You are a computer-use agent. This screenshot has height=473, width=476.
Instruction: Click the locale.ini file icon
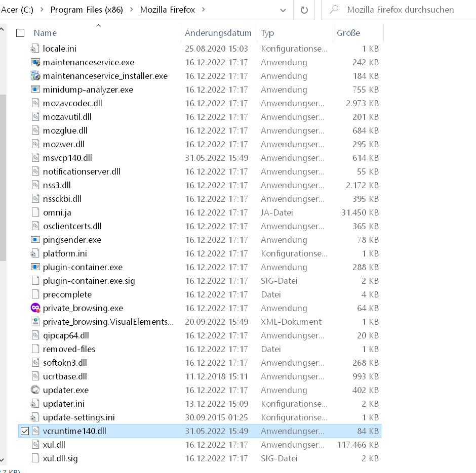(x=35, y=49)
